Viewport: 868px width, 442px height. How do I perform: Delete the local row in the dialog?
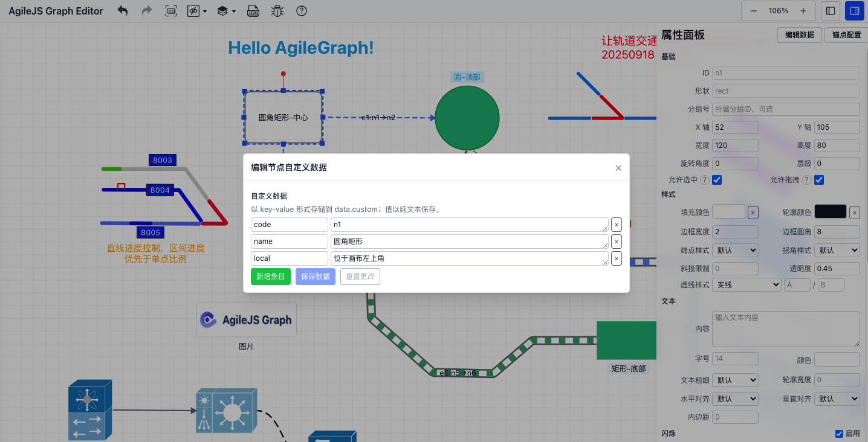tap(616, 258)
